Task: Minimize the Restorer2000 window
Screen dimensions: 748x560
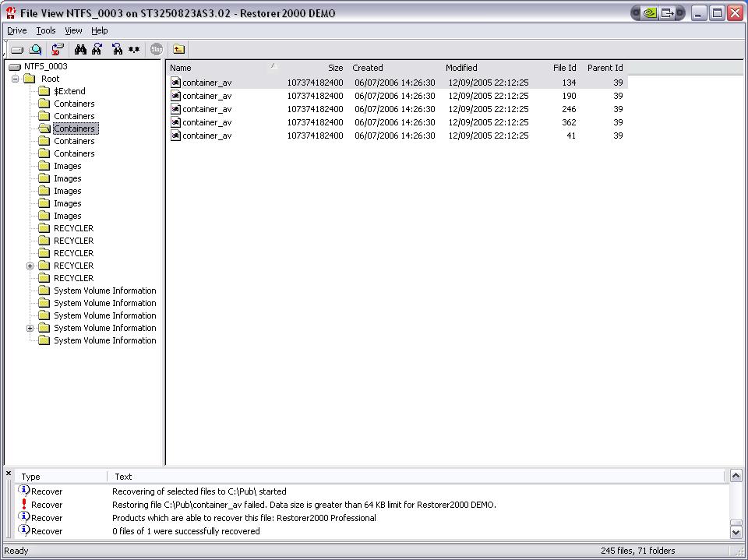Action: [x=698, y=13]
